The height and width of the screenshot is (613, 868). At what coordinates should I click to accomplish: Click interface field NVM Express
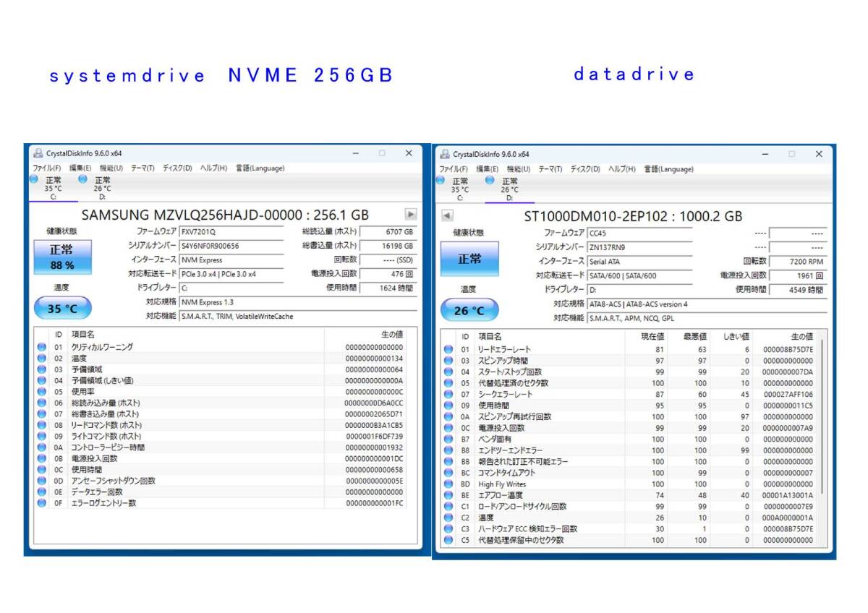231,260
